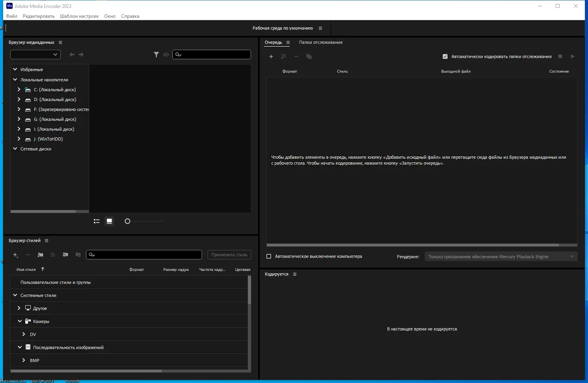Switch Media Browser to list view
Viewport: 588px width, 383px height.
pos(97,221)
